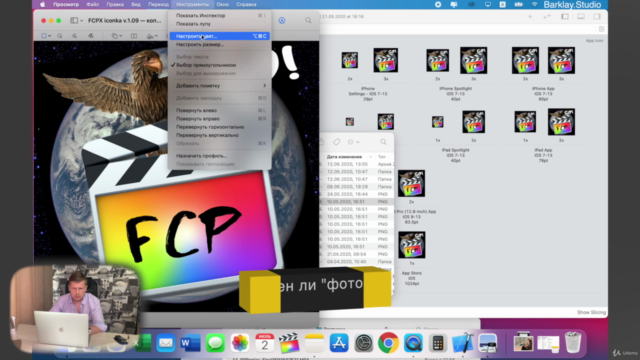Select the App Store 1024pt icon thumbnail
640x360 pixels.
point(411,245)
